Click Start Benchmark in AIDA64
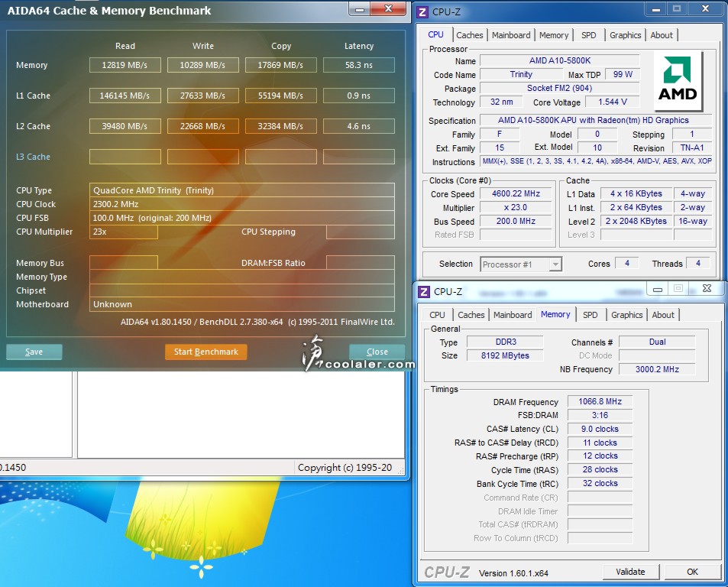 coord(206,352)
